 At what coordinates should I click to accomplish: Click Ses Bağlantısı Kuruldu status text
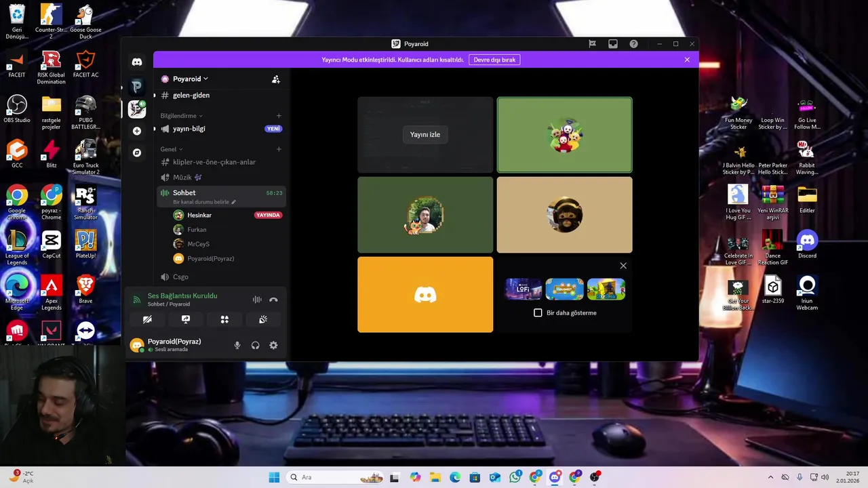coord(182,296)
